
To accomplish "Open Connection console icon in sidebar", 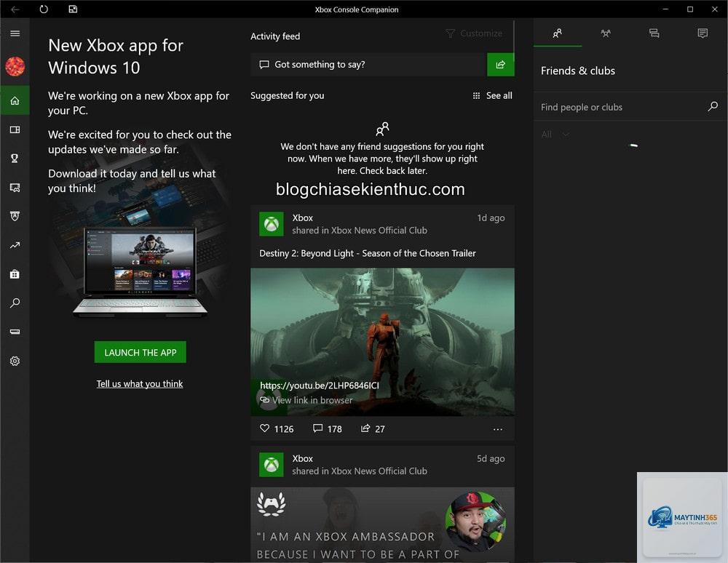I will pos(15,332).
